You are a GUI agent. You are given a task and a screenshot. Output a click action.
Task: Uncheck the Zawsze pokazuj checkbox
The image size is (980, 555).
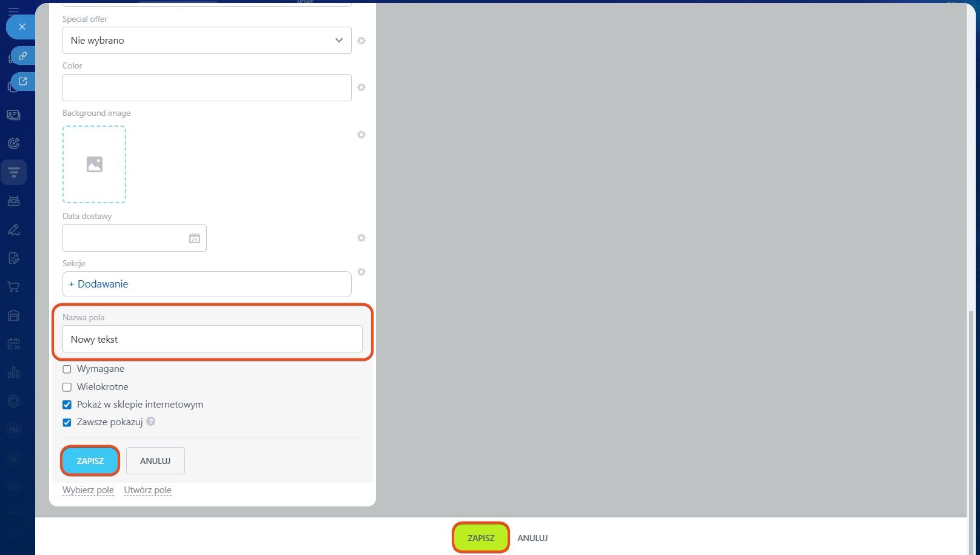(67, 422)
